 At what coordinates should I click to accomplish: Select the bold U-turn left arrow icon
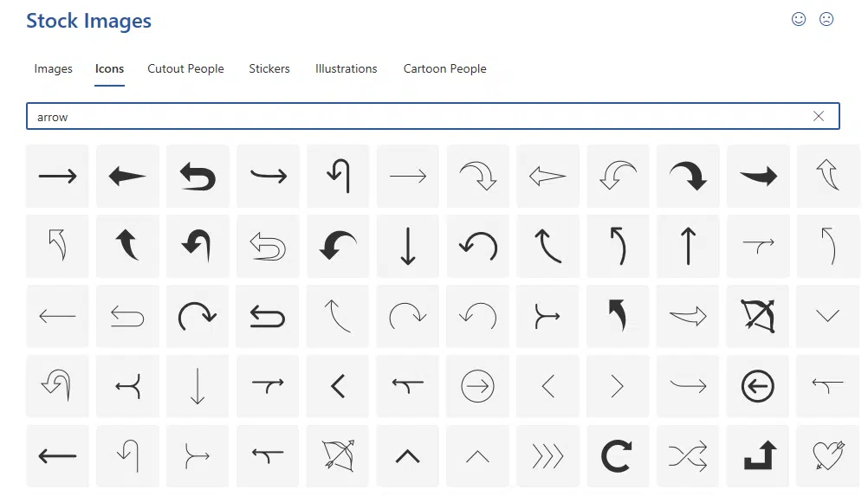click(x=198, y=177)
